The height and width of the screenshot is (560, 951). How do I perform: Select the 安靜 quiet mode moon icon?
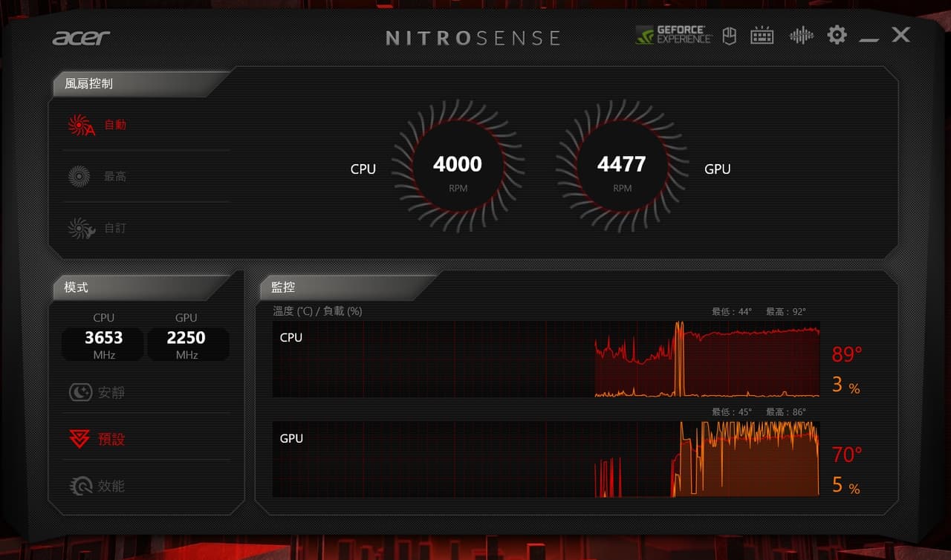tap(81, 391)
